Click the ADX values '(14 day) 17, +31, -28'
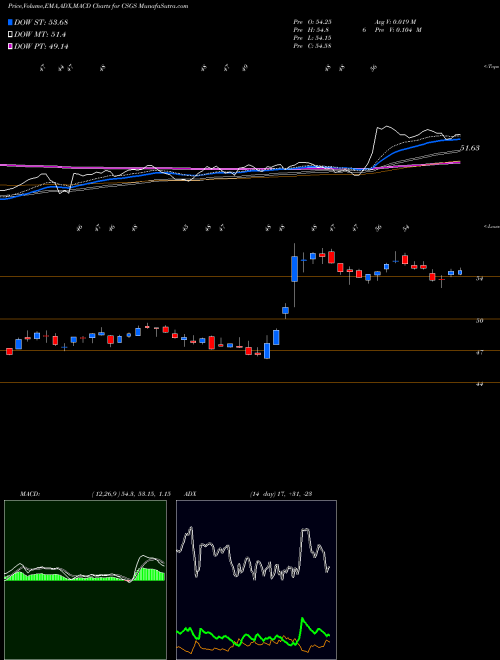This screenshot has width=500, height=660. point(281,494)
